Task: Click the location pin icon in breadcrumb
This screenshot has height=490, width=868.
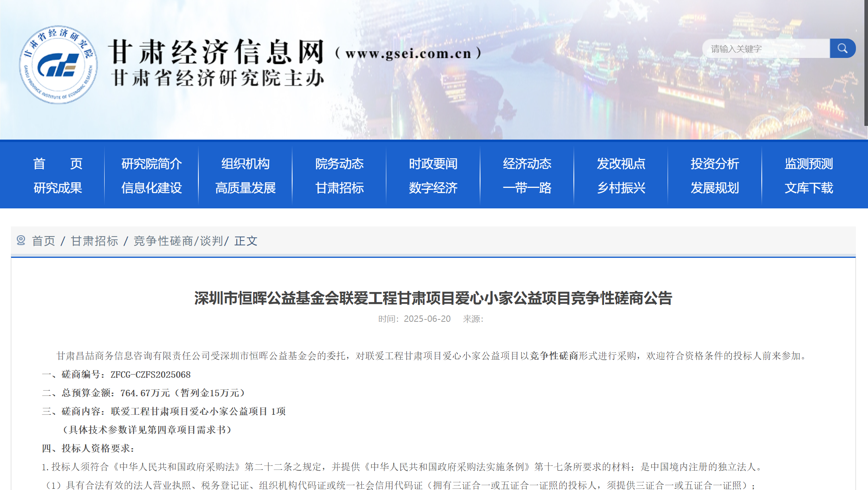Action: (x=21, y=241)
